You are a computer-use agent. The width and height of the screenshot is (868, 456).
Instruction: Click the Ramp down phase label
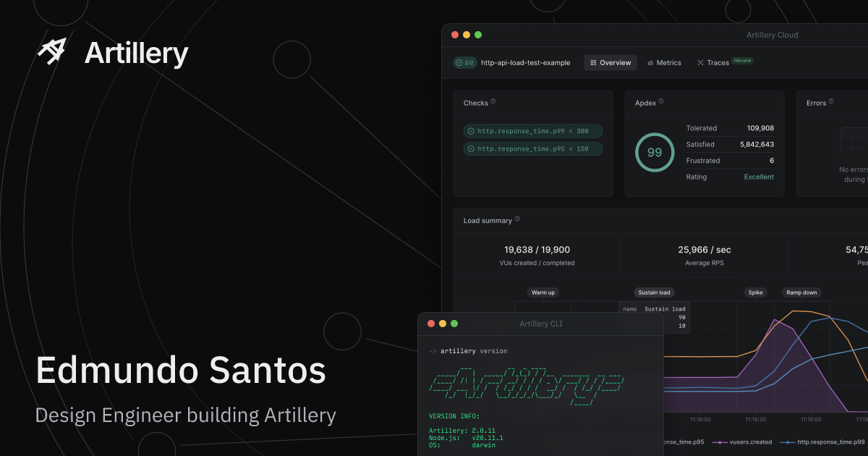[x=801, y=292]
